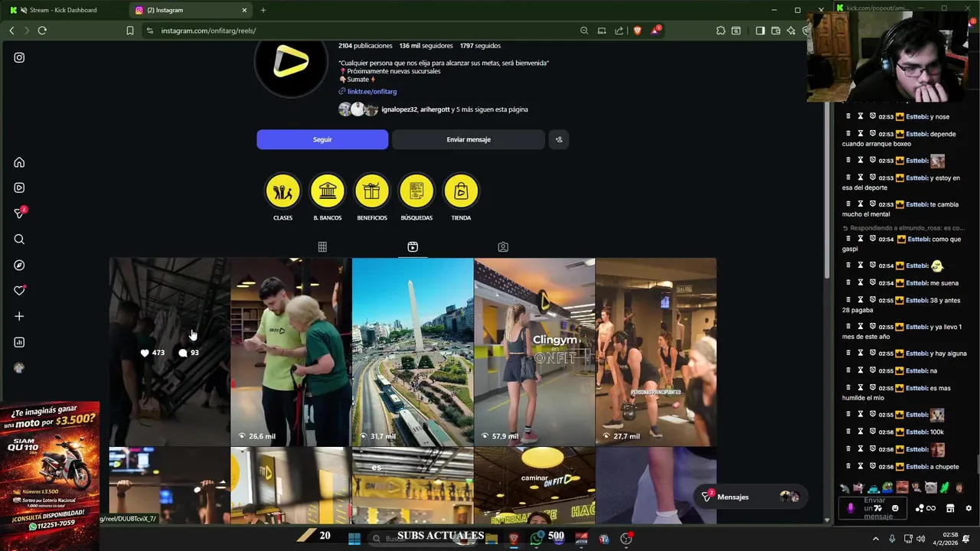Open Brave Rewards triangle icon
Viewport: 980px width, 551px height.
pyautogui.click(x=655, y=31)
